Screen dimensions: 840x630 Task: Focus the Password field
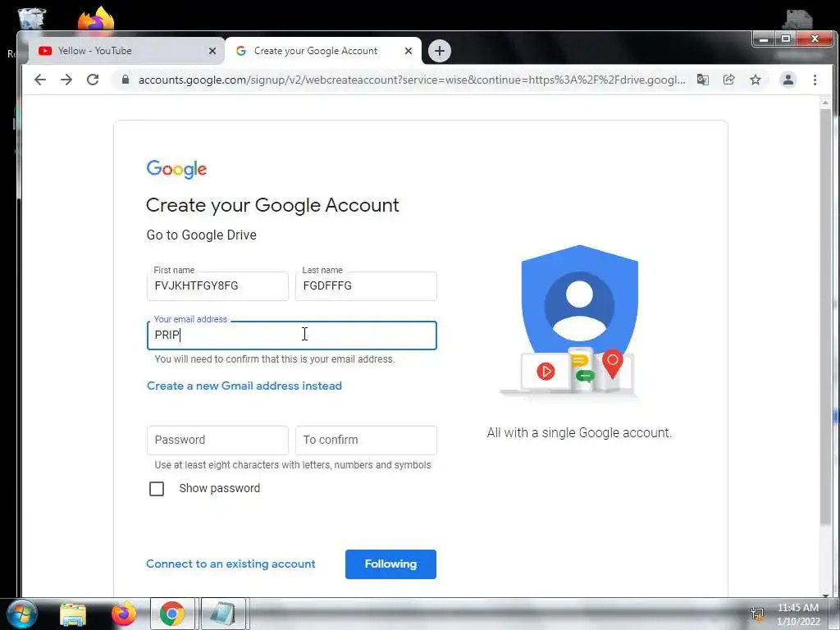click(217, 440)
